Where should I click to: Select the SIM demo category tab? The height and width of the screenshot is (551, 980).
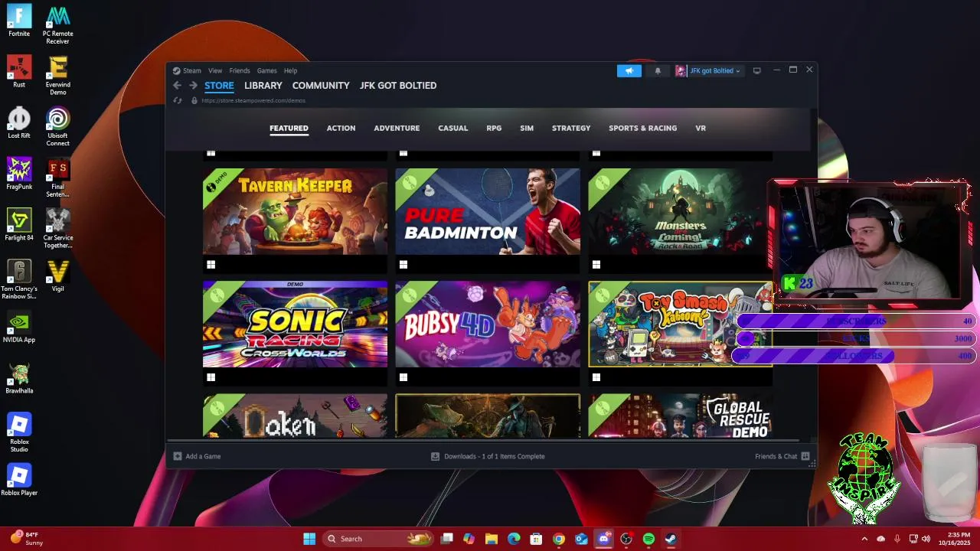pos(527,129)
